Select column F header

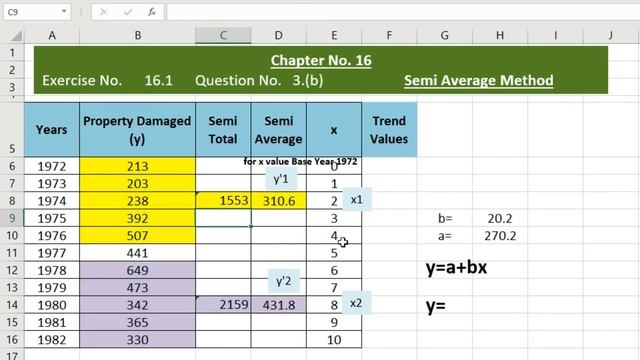(x=389, y=36)
